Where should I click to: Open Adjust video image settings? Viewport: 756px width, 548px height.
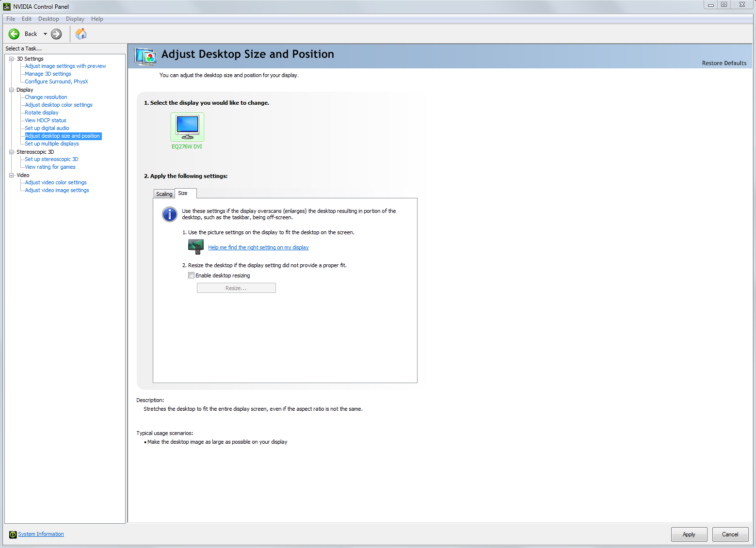click(57, 190)
